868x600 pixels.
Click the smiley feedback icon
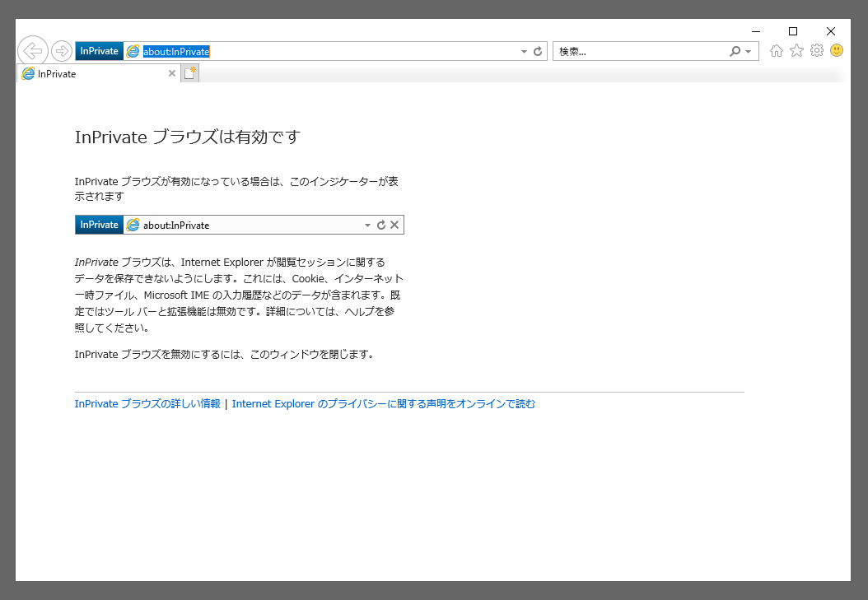[x=837, y=50]
